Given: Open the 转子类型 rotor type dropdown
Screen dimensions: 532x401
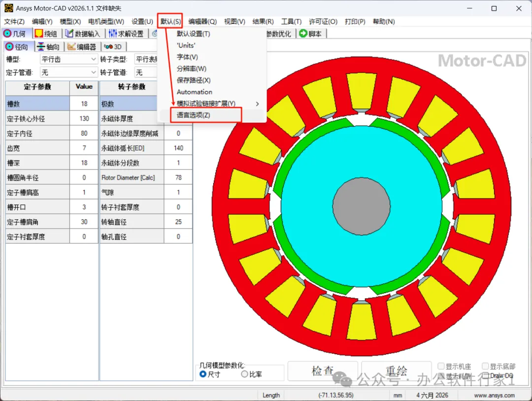Looking at the screenshot, I should point(146,60).
